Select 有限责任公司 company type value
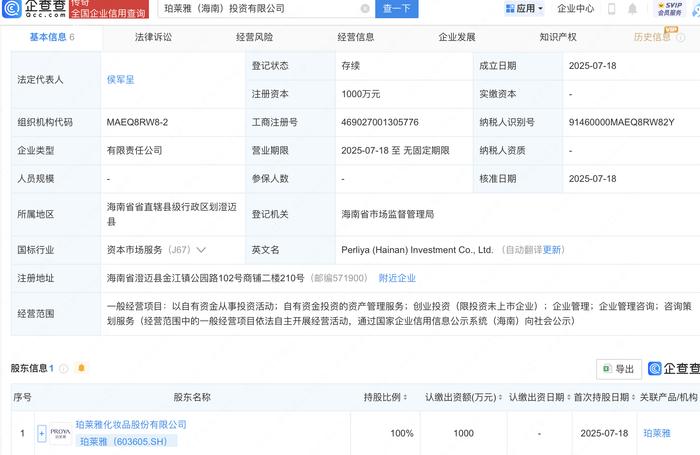The height and width of the screenshot is (455, 700). [134, 150]
